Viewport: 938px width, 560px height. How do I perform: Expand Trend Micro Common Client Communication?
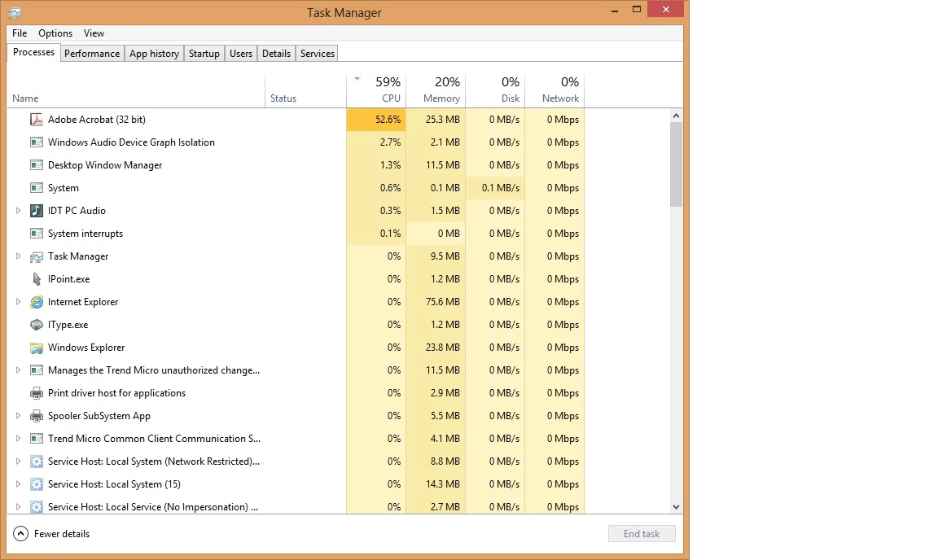[x=18, y=439]
